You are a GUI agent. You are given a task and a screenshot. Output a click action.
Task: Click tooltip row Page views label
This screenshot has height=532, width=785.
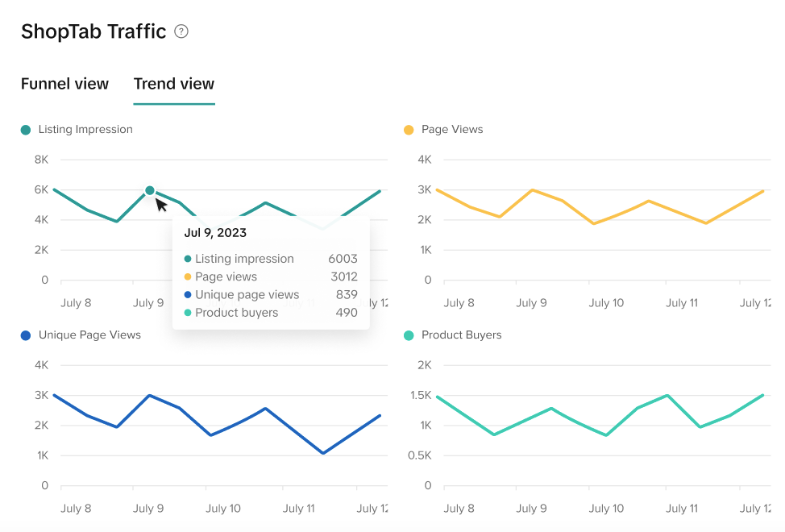(226, 276)
